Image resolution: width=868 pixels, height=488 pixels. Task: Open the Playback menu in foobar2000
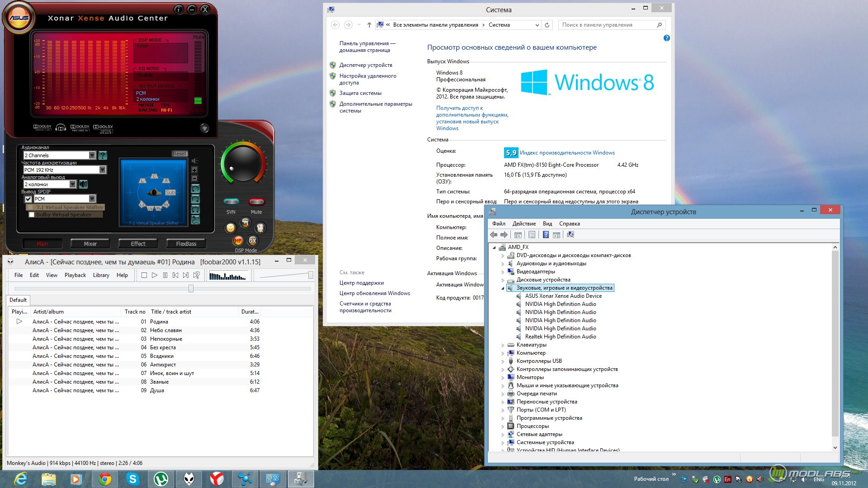75,275
